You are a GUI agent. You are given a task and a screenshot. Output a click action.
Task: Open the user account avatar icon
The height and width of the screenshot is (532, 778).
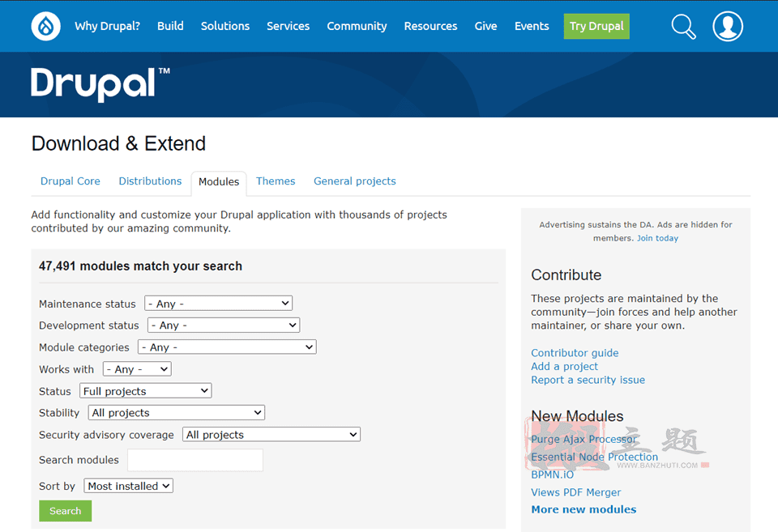728,26
